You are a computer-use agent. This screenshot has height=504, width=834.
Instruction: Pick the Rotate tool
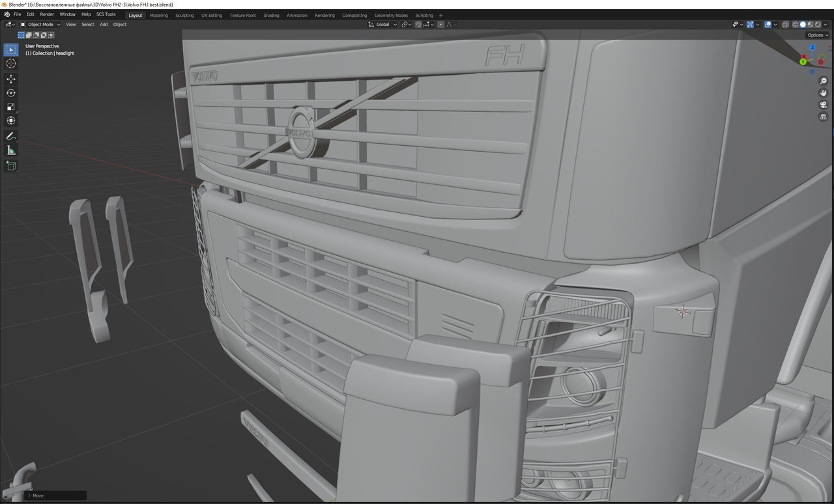click(x=11, y=93)
